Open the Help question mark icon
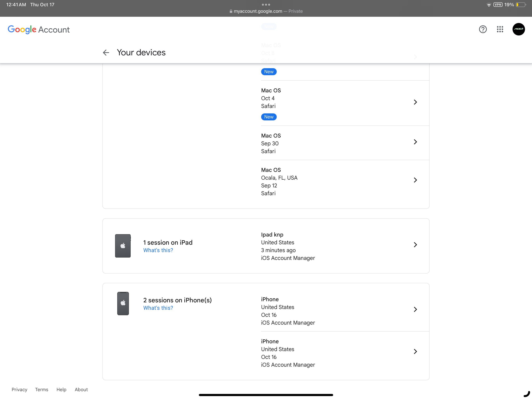The height and width of the screenshot is (399, 532). click(x=483, y=29)
